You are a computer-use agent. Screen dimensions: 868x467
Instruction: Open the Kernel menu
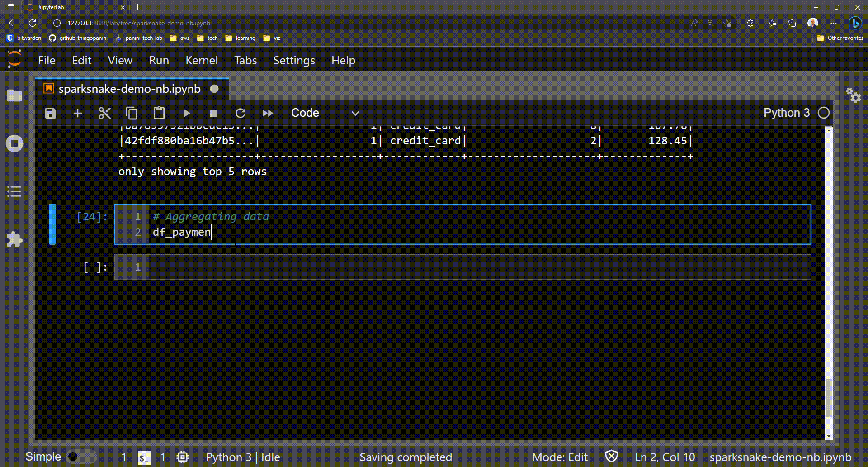[202, 60]
